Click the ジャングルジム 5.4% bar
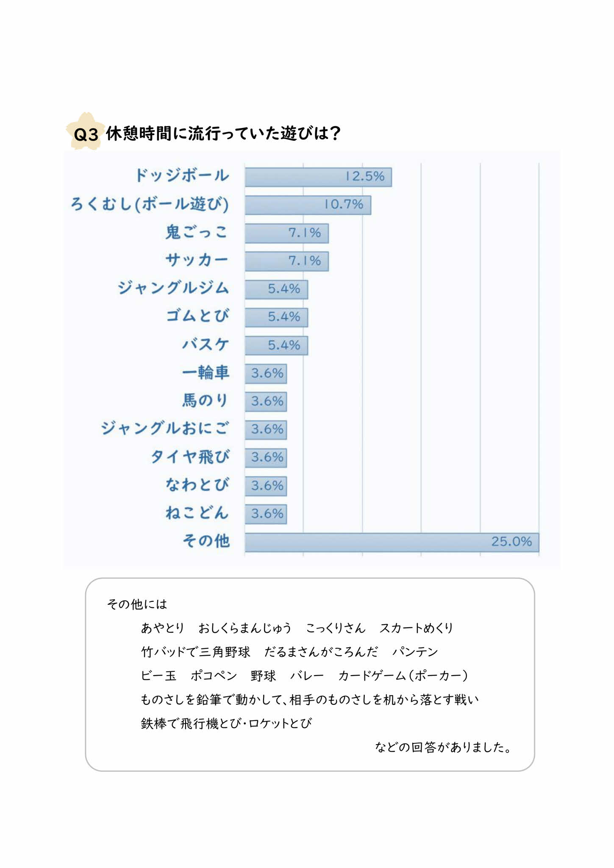This screenshot has width=614, height=868. (276, 289)
